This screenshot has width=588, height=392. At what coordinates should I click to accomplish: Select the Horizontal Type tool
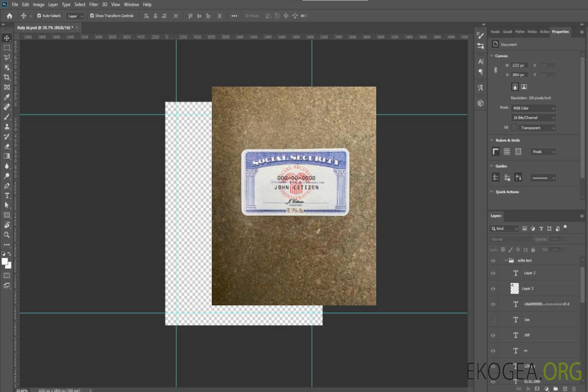[x=7, y=195]
